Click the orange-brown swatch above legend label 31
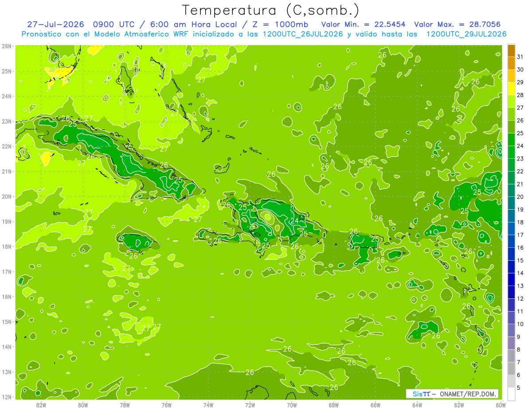 tap(511, 51)
